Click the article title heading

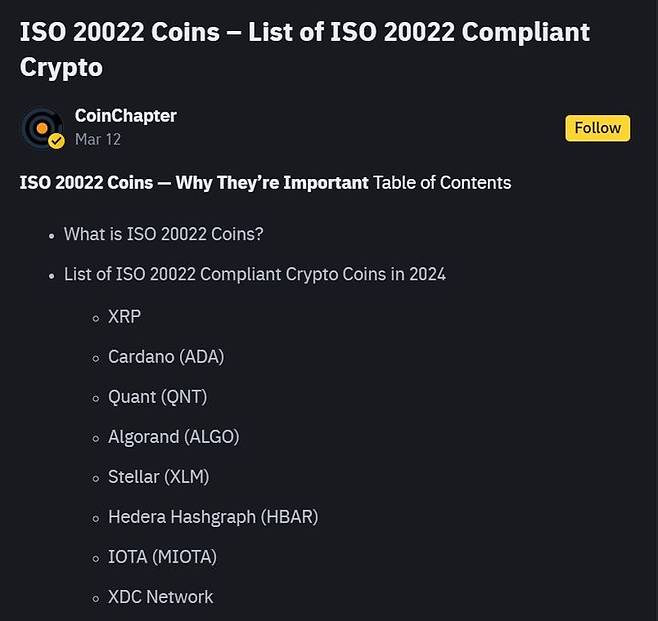tap(304, 49)
